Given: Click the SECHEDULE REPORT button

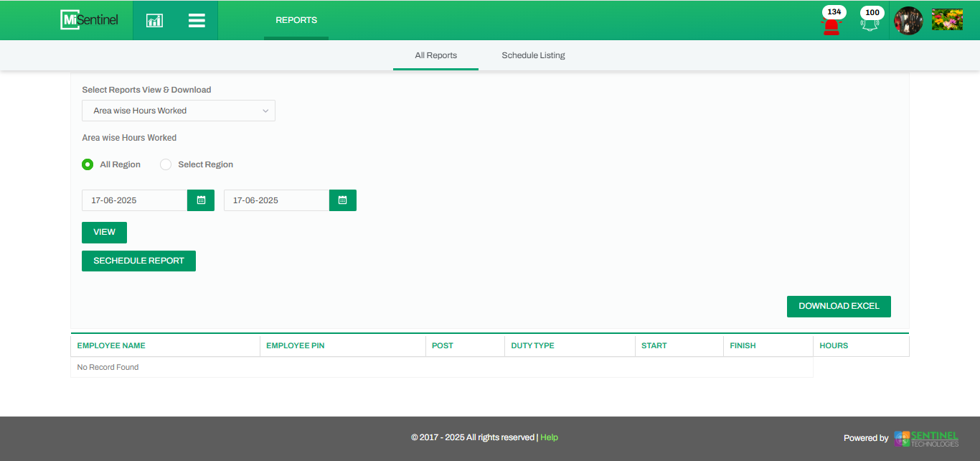Looking at the screenshot, I should tap(138, 261).
